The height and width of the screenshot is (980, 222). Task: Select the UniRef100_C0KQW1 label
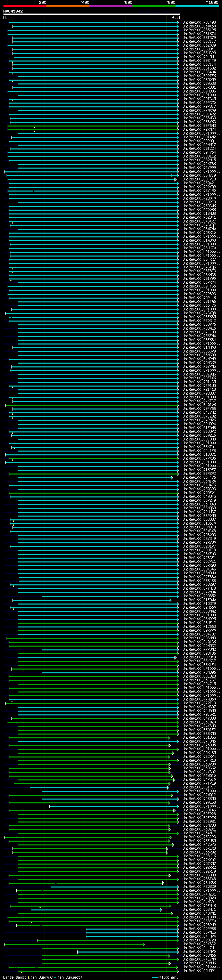(199, 88)
